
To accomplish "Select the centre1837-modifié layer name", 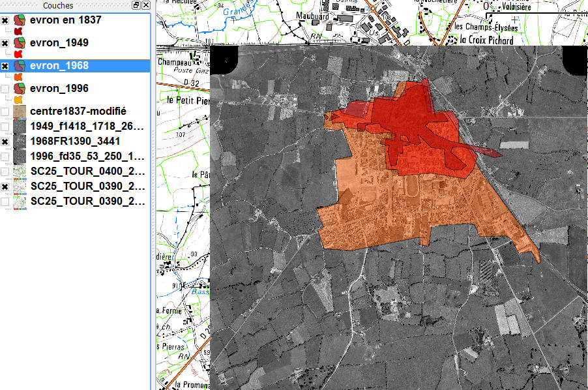I will [78, 112].
